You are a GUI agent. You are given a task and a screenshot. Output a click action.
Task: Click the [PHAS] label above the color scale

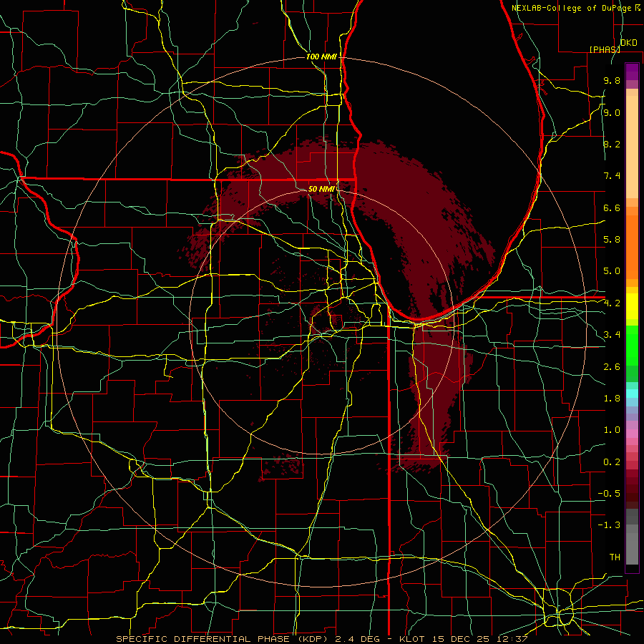[605, 49]
